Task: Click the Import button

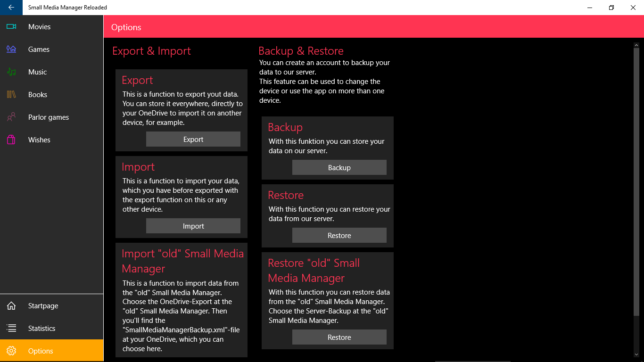Action: pyautogui.click(x=193, y=226)
